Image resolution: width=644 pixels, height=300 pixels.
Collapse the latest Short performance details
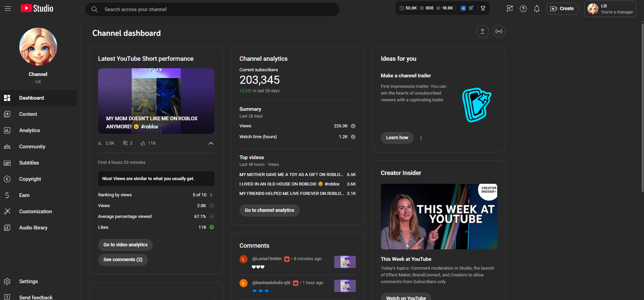(x=211, y=143)
